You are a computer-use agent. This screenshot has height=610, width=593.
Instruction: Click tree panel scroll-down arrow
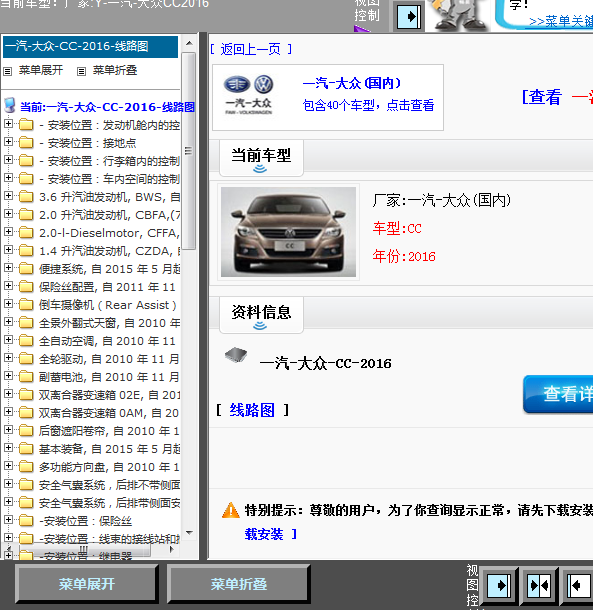189,533
